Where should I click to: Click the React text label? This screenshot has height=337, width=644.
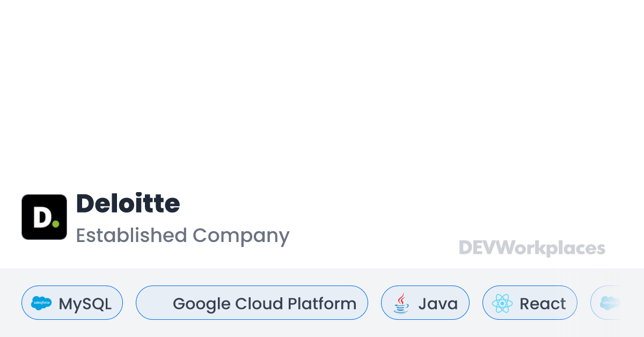(x=543, y=304)
